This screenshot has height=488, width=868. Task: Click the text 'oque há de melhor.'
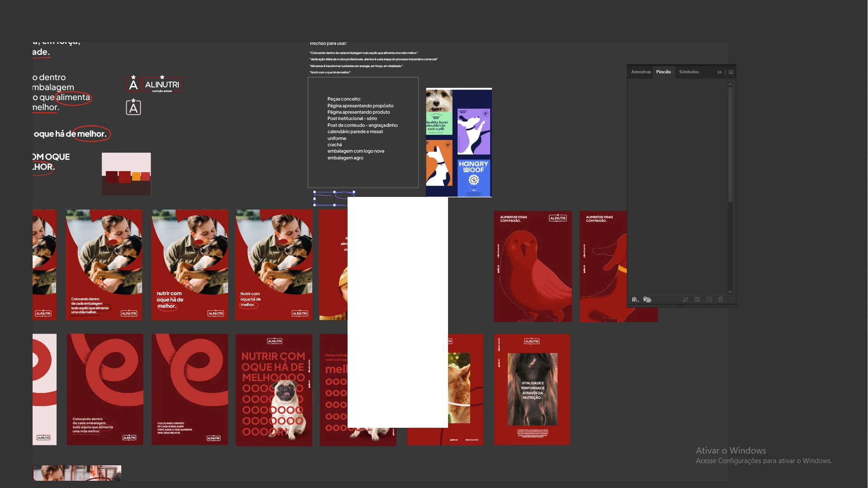70,134
